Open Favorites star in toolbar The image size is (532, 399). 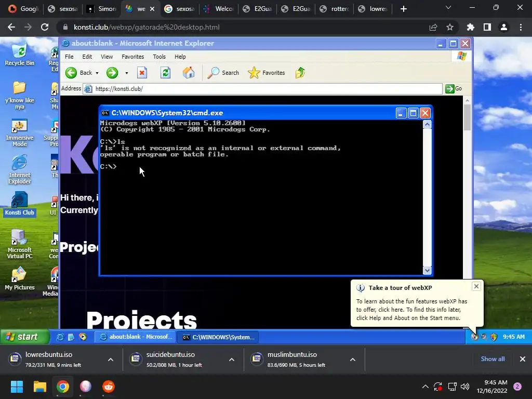[267, 73]
